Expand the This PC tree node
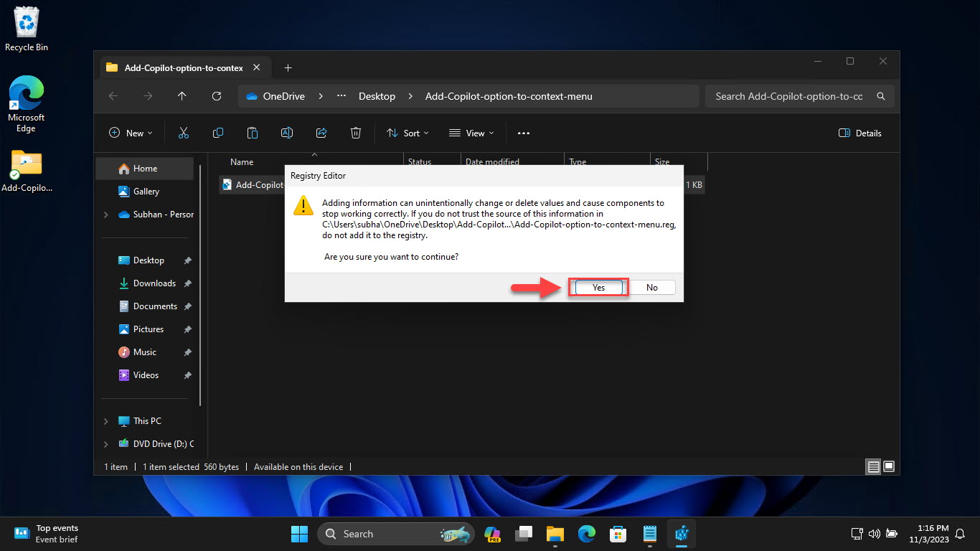980x551 pixels. coord(106,421)
